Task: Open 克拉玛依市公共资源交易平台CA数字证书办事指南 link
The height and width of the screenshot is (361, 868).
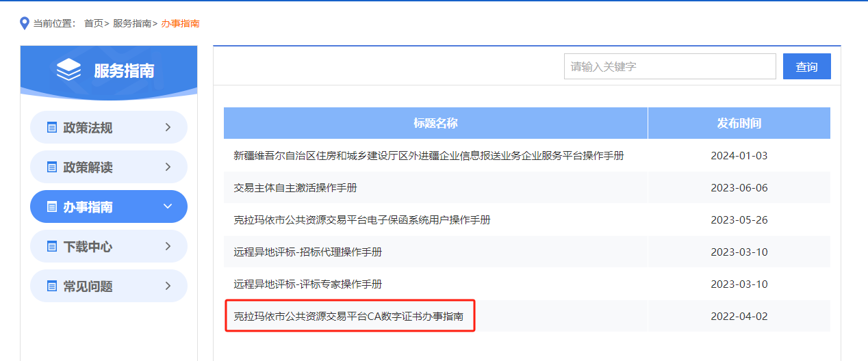Action: point(348,317)
